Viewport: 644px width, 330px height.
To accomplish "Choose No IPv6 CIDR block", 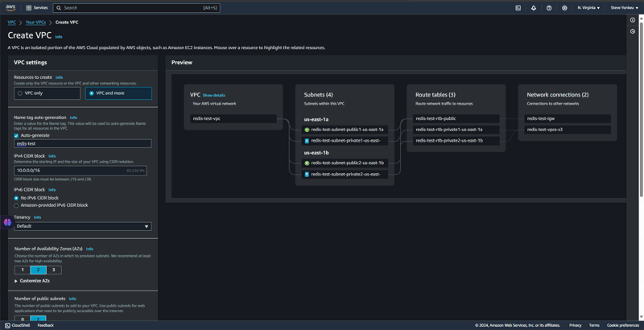I will tap(16, 198).
